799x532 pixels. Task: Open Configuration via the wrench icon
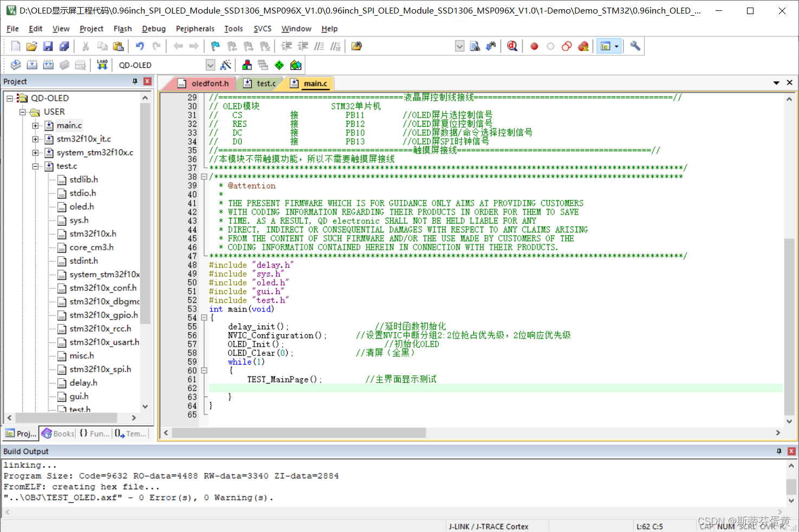[635, 46]
